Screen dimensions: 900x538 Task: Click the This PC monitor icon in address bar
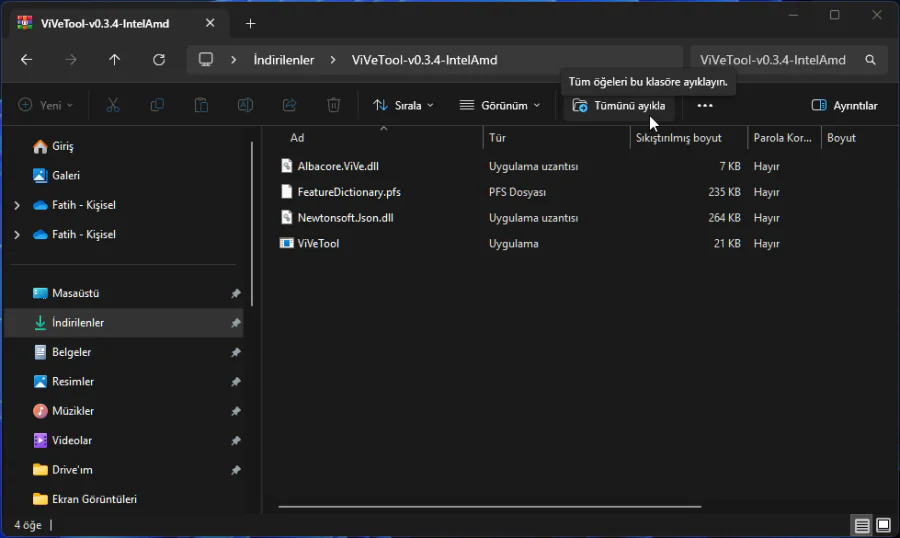click(x=205, y=60)
